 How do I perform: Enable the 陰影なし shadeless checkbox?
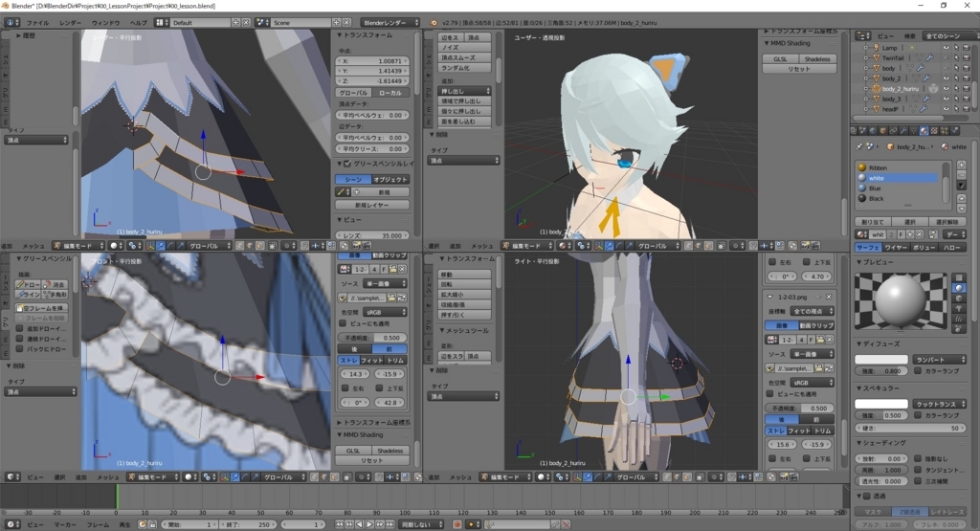(918, 458)
